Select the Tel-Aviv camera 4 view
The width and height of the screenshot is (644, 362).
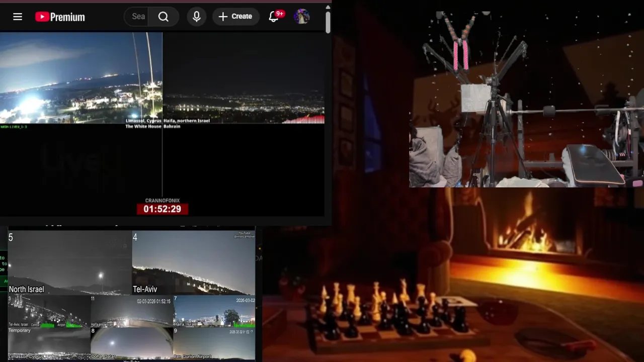(x=193, y=262)
